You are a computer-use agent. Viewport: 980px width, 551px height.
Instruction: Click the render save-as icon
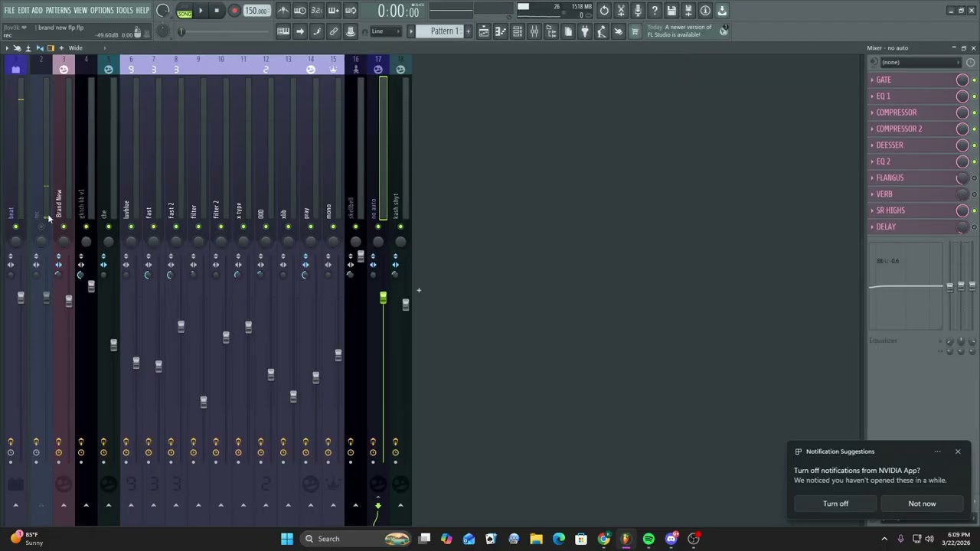click(x=688, y=11)
